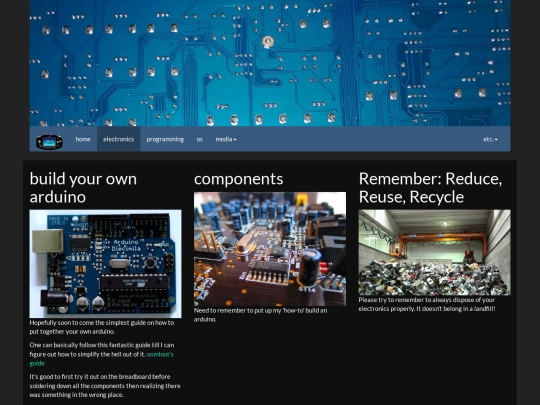Image resolution: width=540 pixels, height=405 pixels.
Task: Go to the home page
Action: pyautogui.click(x=83, y=139)
